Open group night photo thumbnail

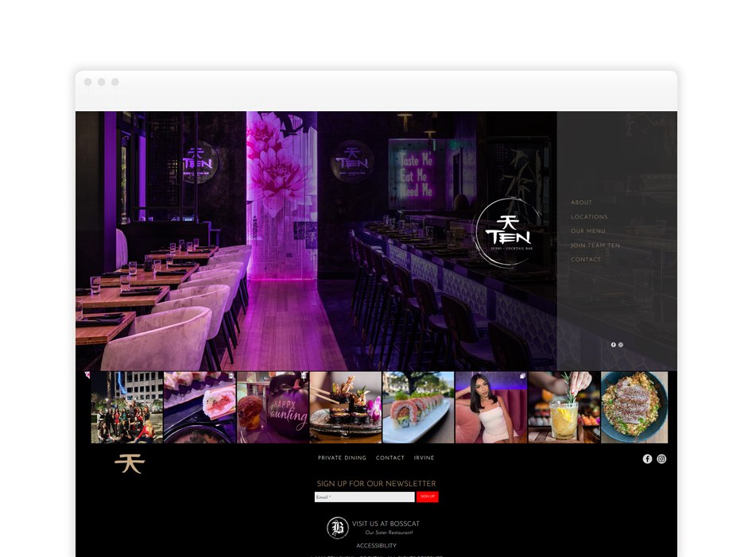click(x=127, y=407)
